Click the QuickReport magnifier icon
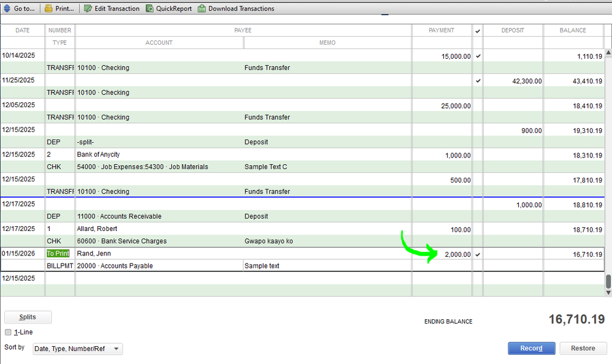612x364 pixels. click(x=150, y=9)
